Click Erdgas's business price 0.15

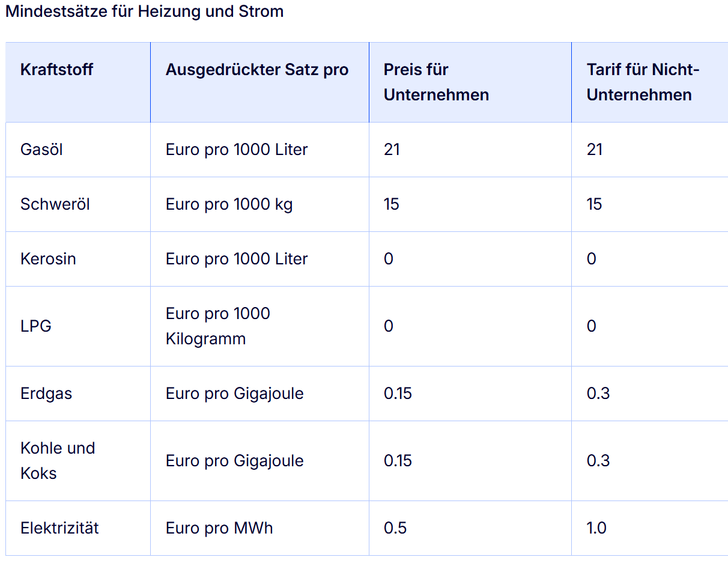398,394
